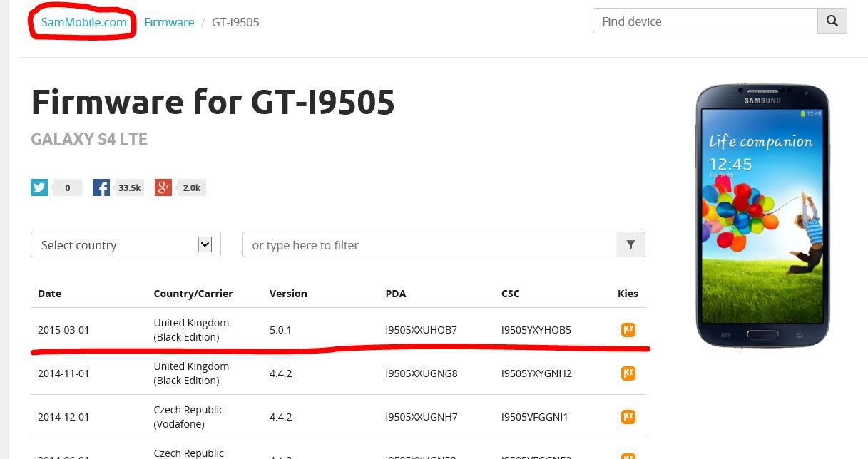Click the Version column header
The width and height of the screenshot is (868, 459).
pos(288,293)
